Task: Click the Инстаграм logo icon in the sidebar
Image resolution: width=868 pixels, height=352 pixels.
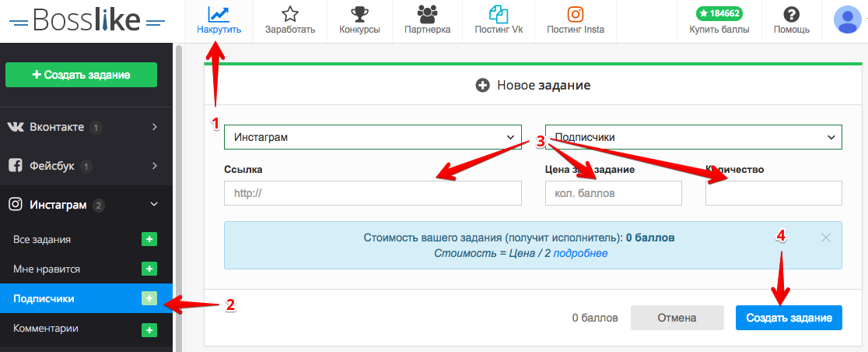Action: pyautogui.click(x=16, y=205)
